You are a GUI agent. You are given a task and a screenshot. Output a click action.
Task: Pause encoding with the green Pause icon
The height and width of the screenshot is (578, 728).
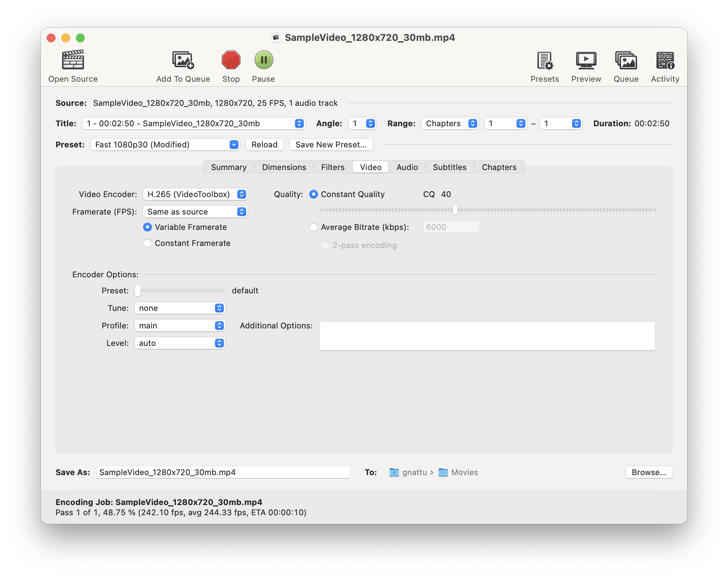pos(264,60)
